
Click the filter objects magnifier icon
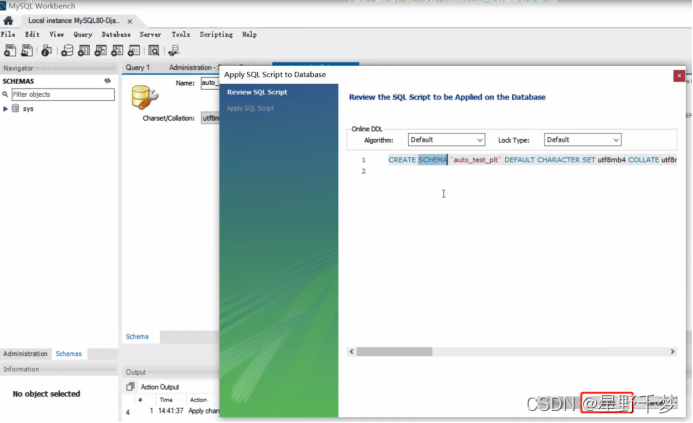[x=5, y=94]
